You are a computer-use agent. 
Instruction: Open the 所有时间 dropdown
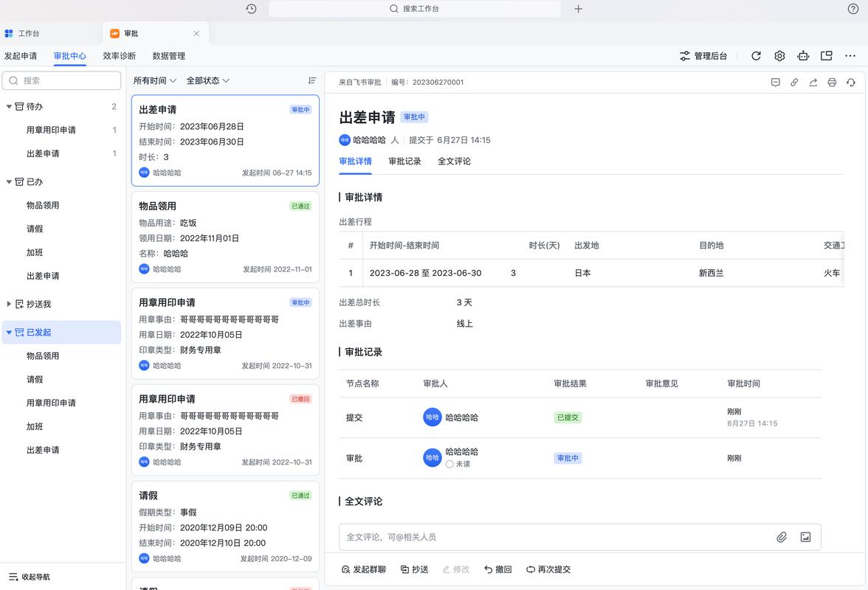pyautogui.click(x=154, y=80)
